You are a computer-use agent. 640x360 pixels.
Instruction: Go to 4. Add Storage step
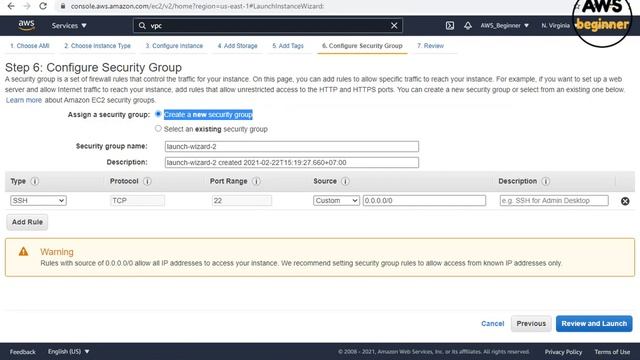(x=237, y=46)
